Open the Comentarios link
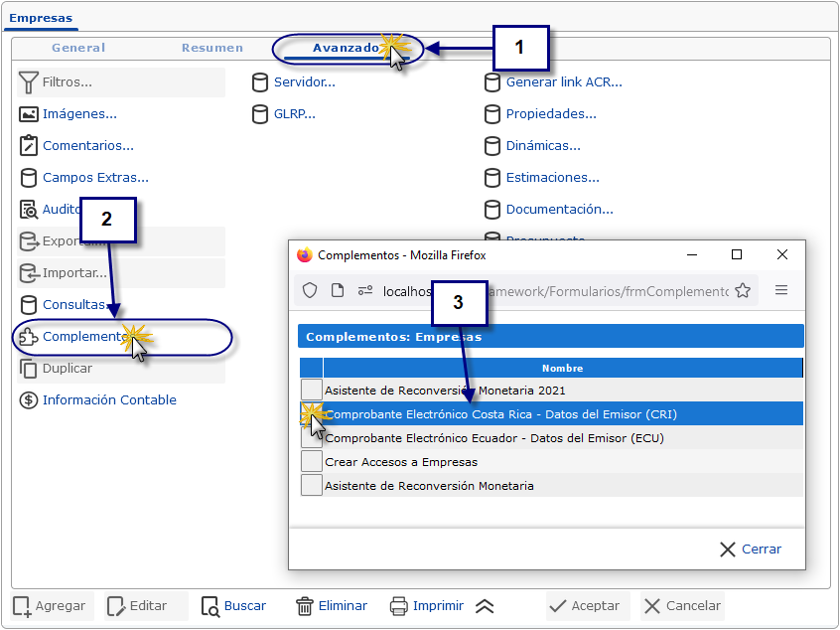Viewport: 840px width, 630px height. pyautogui.click(x=87, y=145)
